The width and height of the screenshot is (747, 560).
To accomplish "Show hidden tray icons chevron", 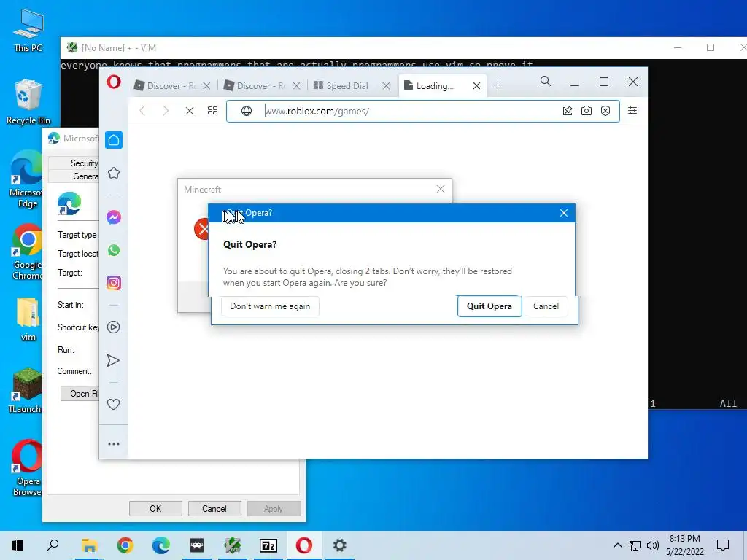I will pyautogui.click(x=617, y=545).
